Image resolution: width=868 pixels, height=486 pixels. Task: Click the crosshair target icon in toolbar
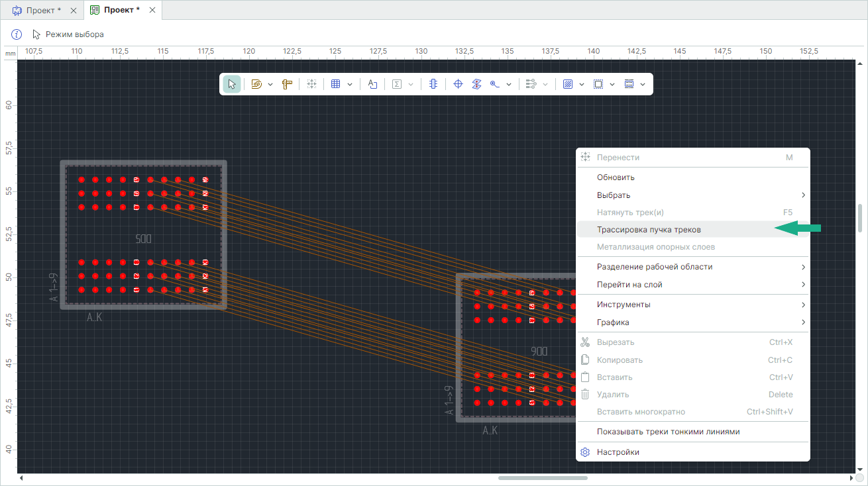[x=457, y=84]
